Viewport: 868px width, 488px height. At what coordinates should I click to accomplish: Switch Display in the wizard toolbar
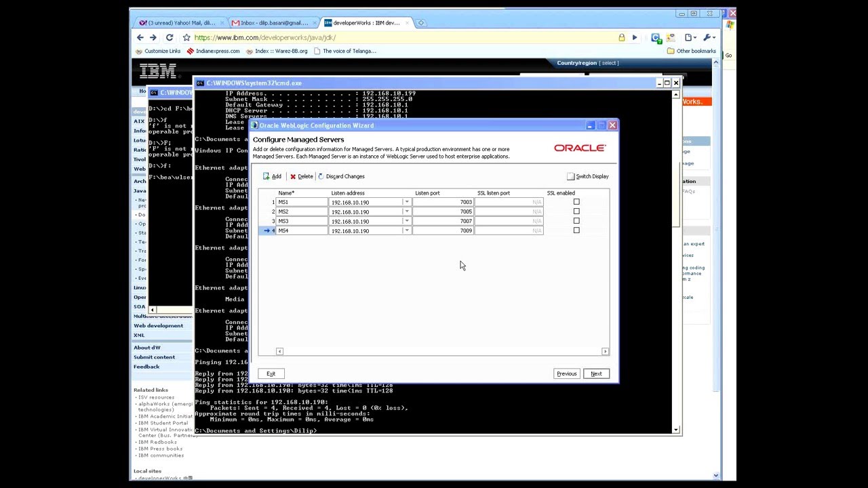click(588, 176)
